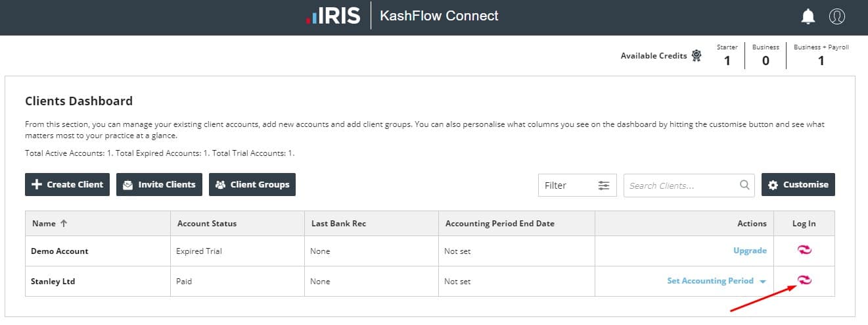The image size is (868, 325).
Task: Click the Create Client button
Action: [x=68, y=185]
